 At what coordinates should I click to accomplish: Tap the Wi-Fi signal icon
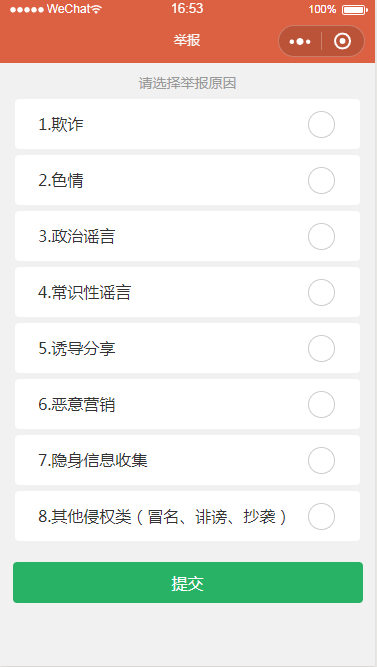tap(97, 9)
